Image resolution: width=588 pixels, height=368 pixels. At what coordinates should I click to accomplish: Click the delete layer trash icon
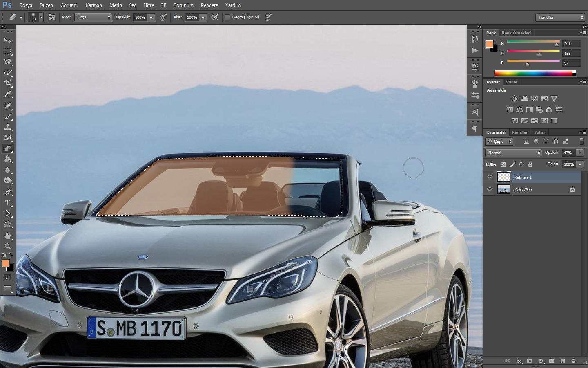tap(573, 361)
